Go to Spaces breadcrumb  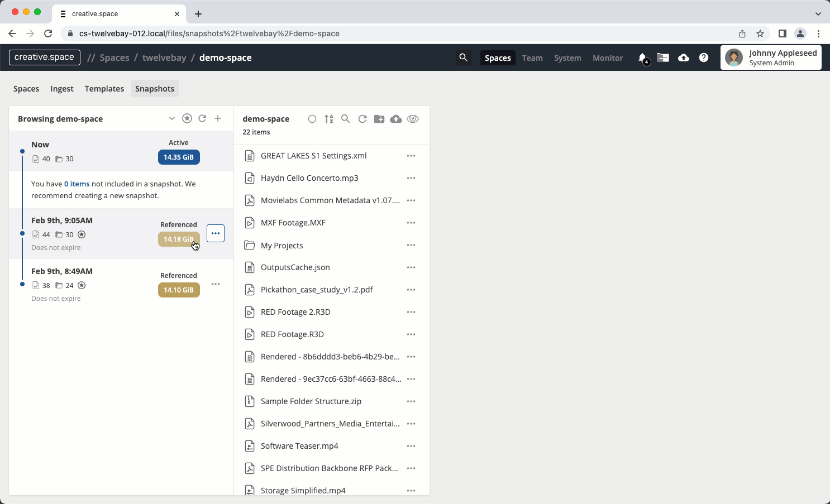coord(115,57)
